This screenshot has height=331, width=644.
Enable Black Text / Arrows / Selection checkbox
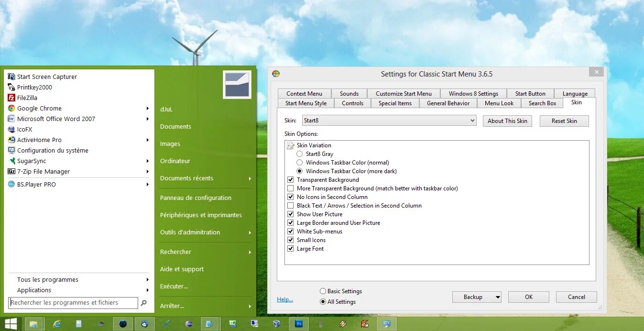coord(290,206)
